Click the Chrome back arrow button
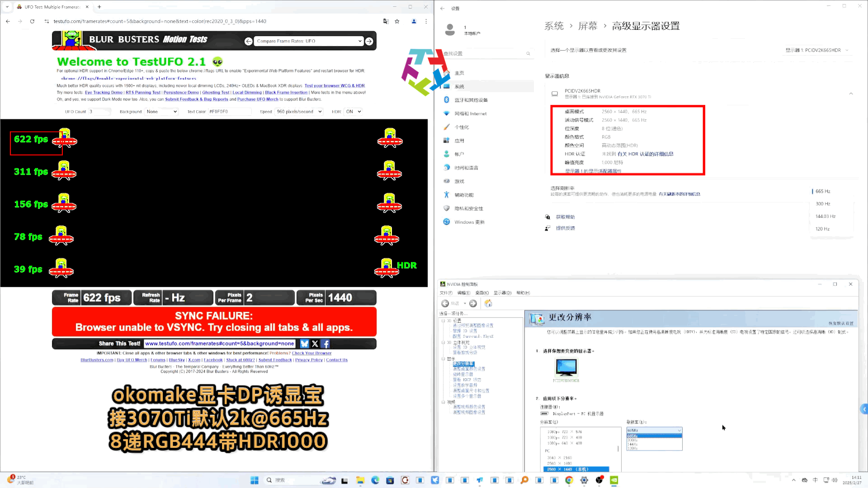The width and height of the screenshot is (868, 488). point(8,21)
